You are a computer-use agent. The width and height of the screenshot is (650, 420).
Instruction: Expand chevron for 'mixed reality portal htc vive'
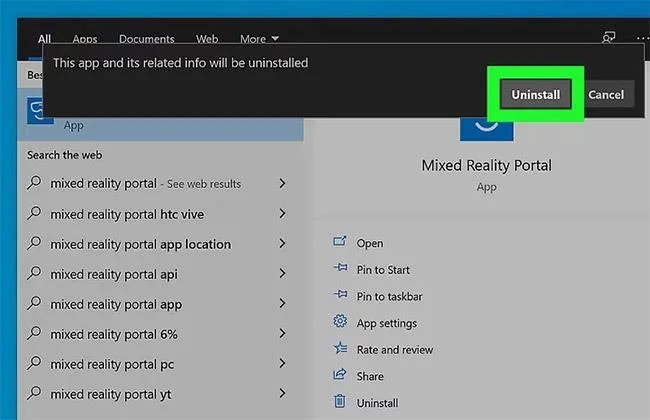pos(282,214)
